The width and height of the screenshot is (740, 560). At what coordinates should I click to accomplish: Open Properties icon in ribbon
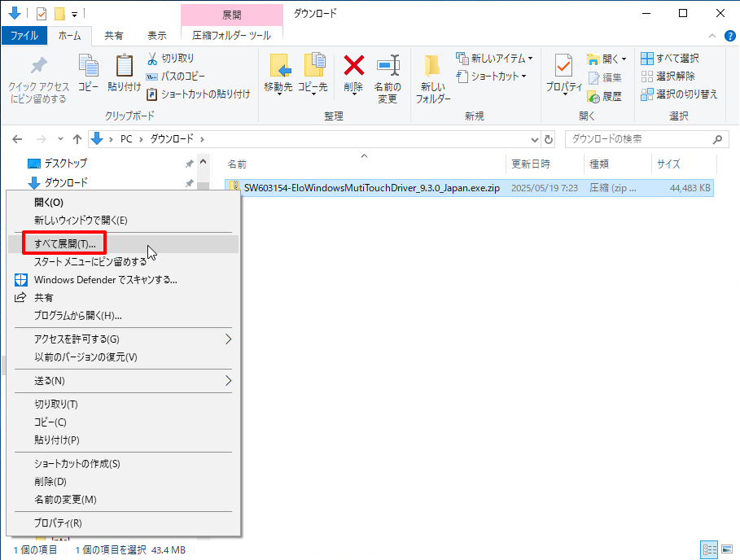click(x=563, y=67)
